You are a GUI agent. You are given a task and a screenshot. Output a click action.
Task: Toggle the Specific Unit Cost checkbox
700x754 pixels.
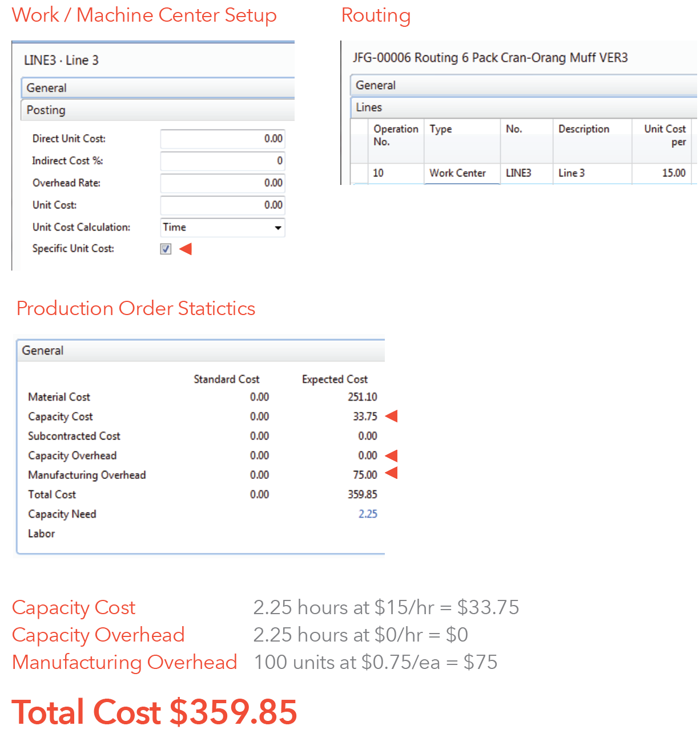166,249
